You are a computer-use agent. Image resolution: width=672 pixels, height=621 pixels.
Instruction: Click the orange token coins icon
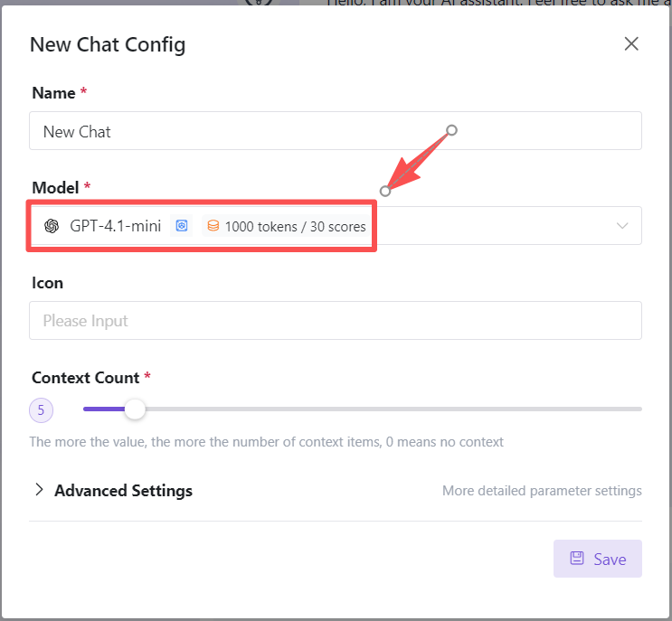[x=213, y=226]
